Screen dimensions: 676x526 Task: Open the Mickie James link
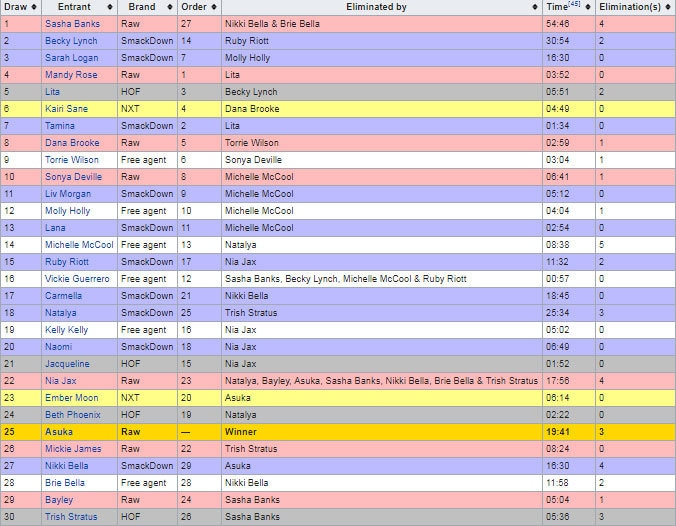point(72,449)
